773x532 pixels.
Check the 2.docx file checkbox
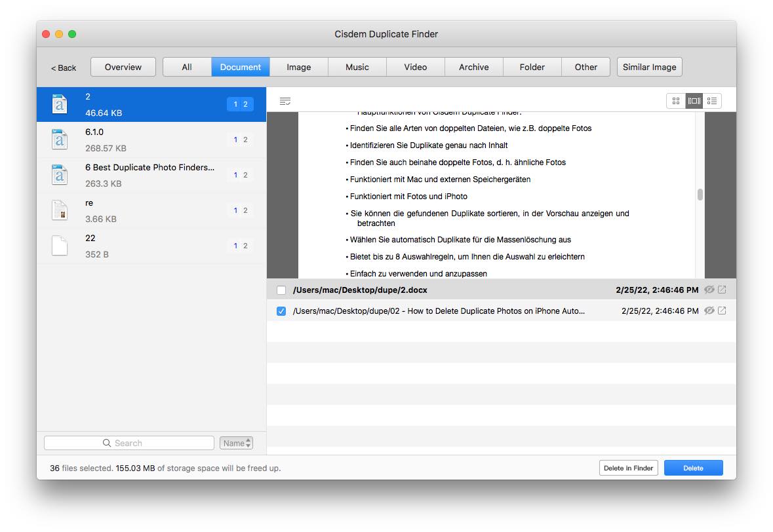coord(281,290)
